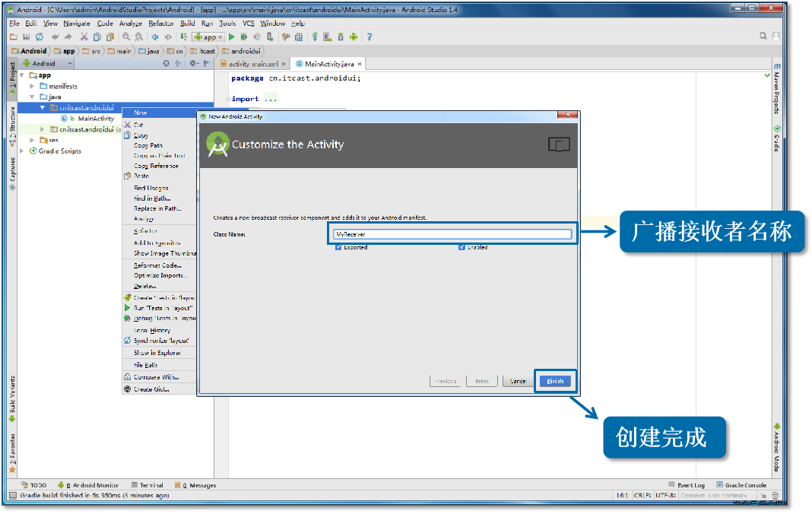Open the Structure side tool tab
This screenshot has width=812, height=514.
[12, 126]
